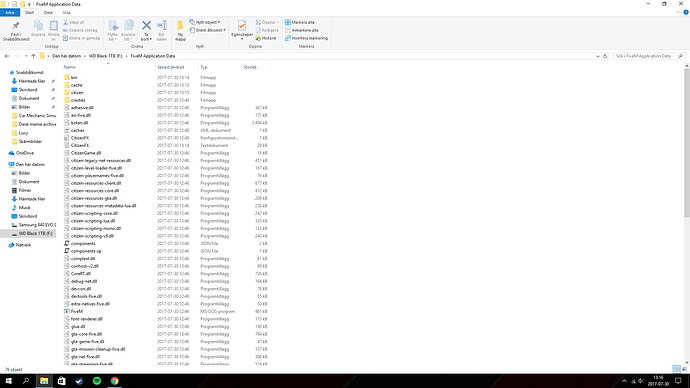Select FiveM application file icon
690x388 pixels.
pyautogui.click(x=67, y=311)
